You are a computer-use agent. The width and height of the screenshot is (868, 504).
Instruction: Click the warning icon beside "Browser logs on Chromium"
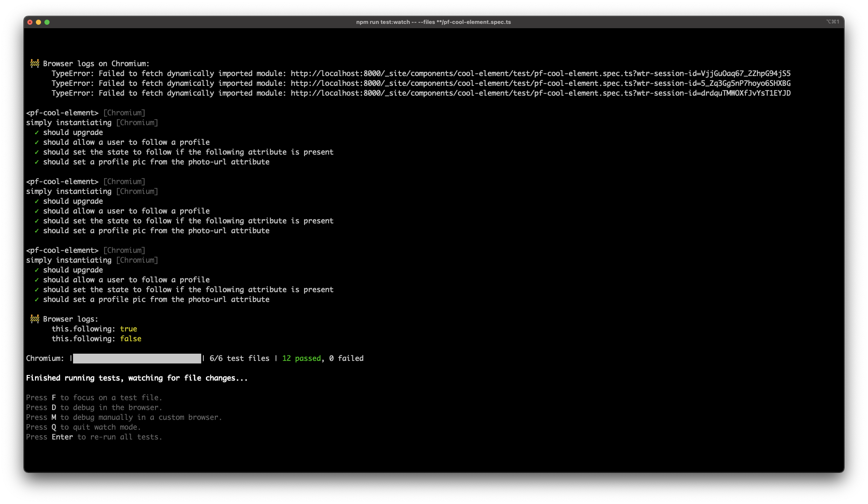click(x=35, y=63)
